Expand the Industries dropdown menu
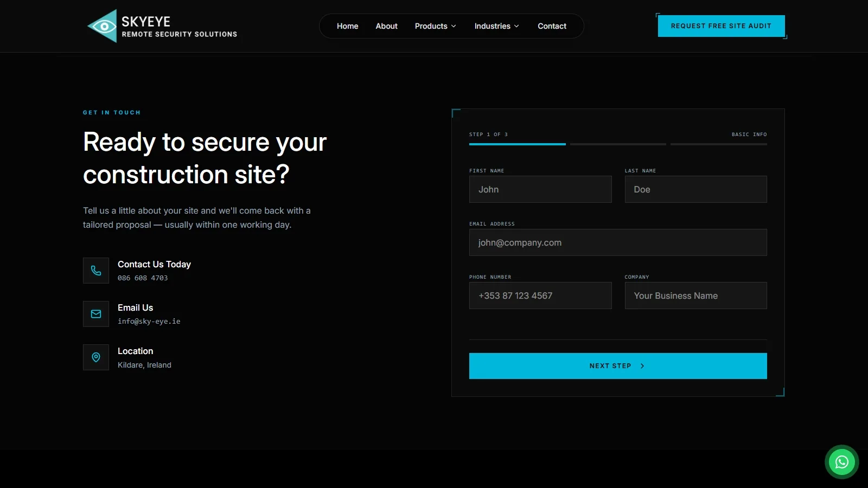The width and height of the screenshot is (868, 488). pos(496,26)
